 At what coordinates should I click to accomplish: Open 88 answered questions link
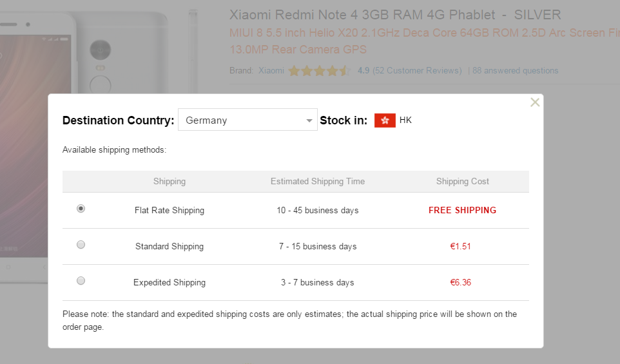coord(515,70)
